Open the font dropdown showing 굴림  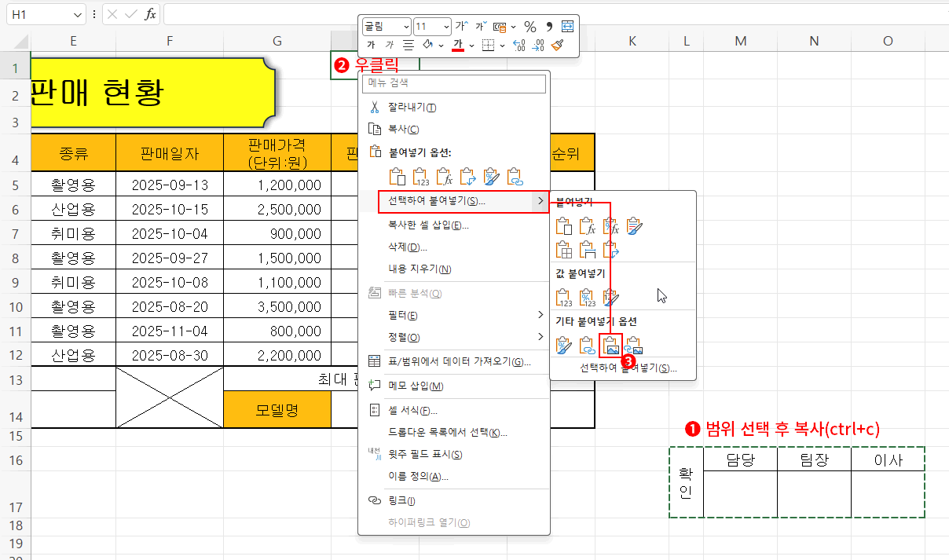pos(387,26)
